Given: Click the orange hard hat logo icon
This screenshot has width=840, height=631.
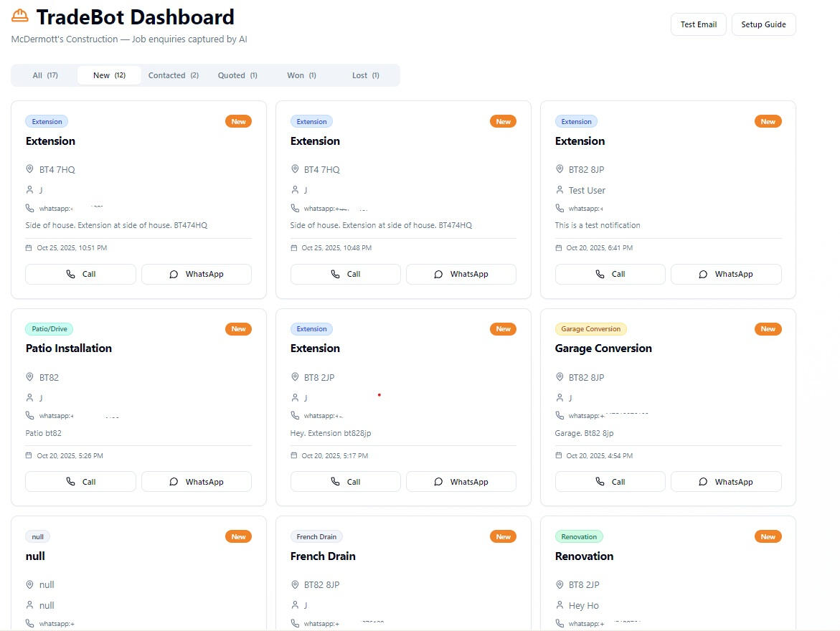Looking at the screenshot, I should coord(20,16).
